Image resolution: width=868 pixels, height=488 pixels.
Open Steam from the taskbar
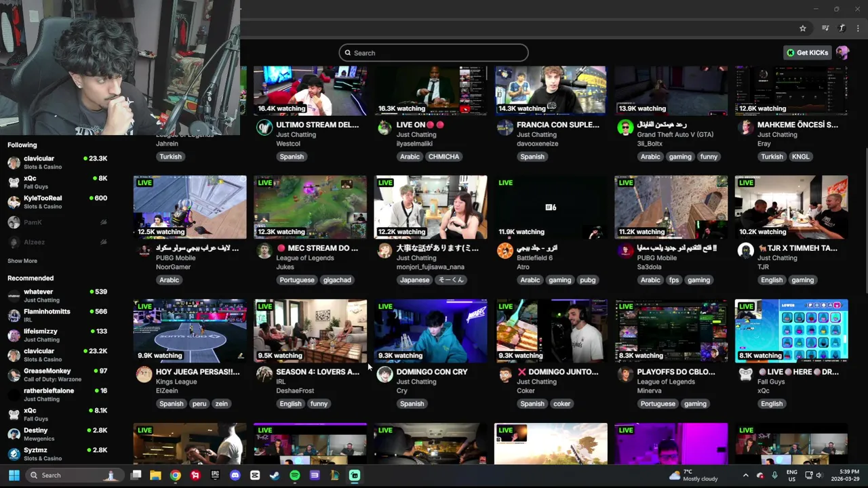(275, 475)
